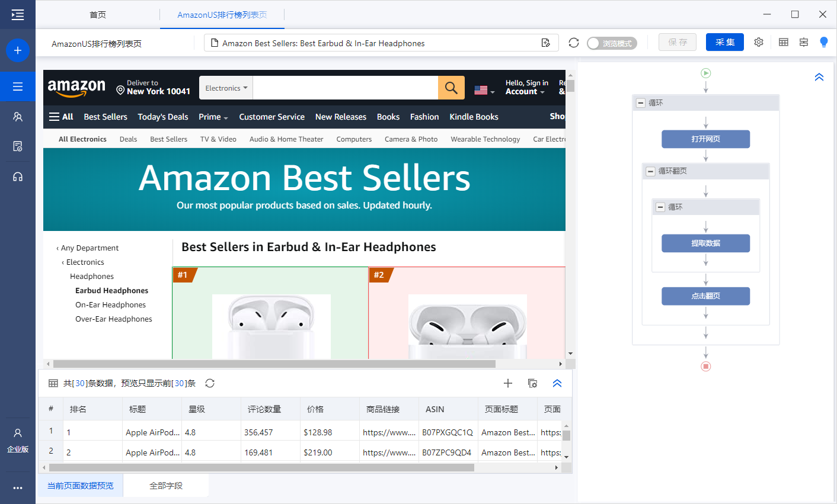Click the red stop node in workflow
837x504 pixels.
[x=705, y=366]
